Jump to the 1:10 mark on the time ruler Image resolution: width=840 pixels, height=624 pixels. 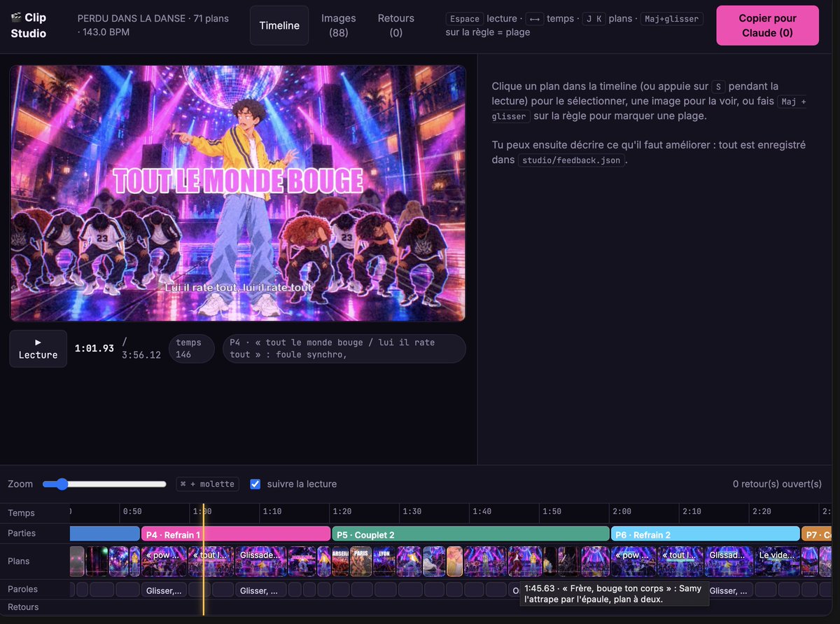[x=272, y=512]
